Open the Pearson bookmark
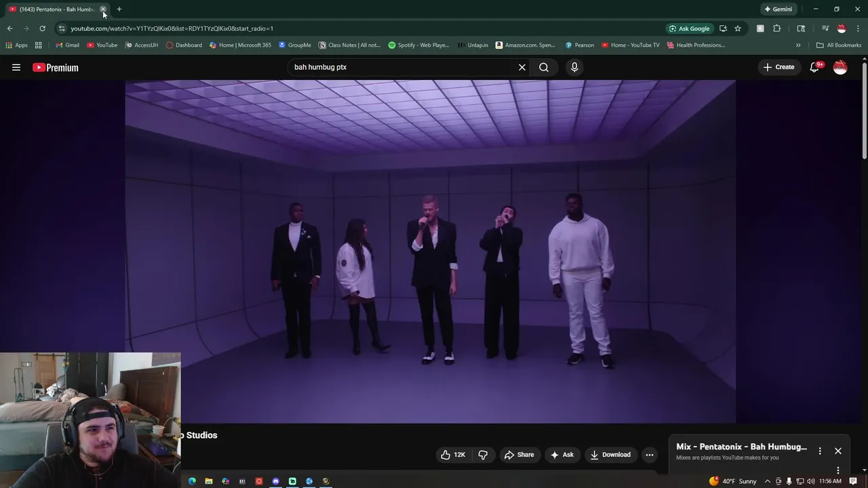868x488 pixels. tap(579, 45)
